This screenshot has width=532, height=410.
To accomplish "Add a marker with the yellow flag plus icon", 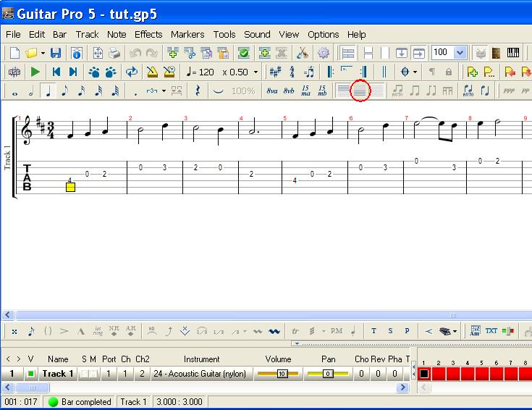I will point(472,72).
